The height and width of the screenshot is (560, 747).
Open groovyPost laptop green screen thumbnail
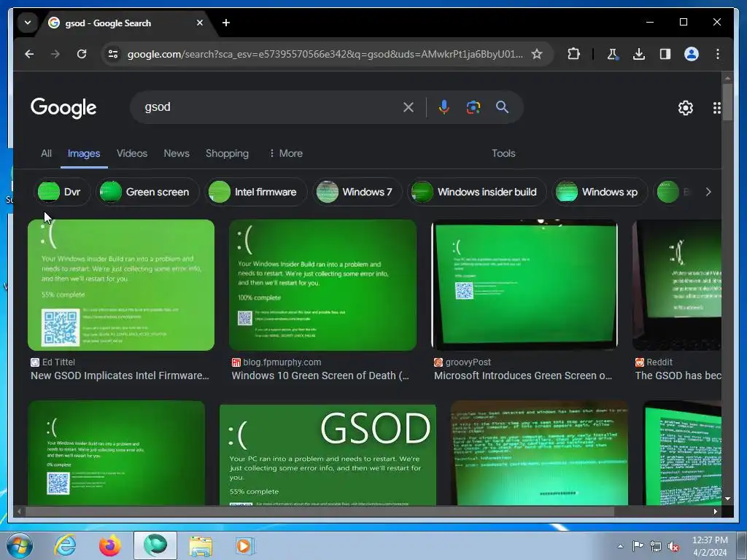coord(525,285)
